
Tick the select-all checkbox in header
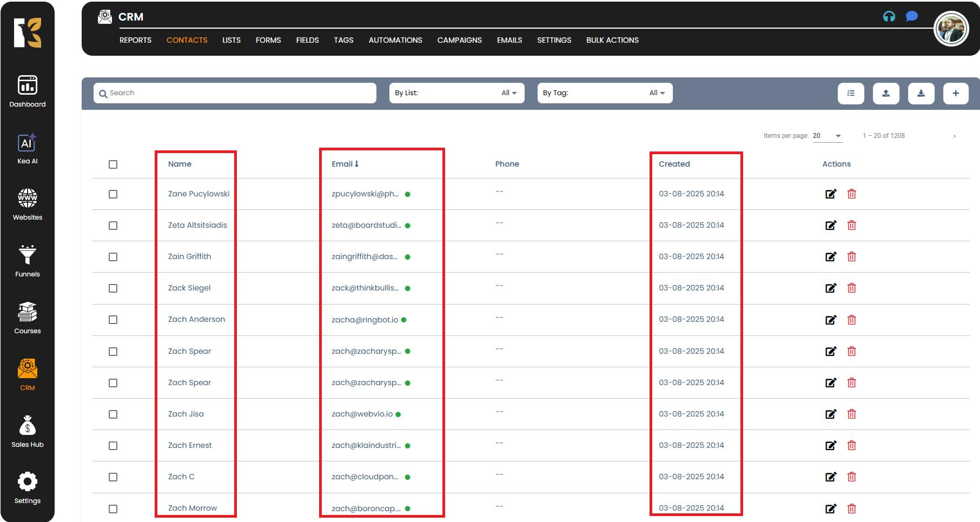pos(113,164)
